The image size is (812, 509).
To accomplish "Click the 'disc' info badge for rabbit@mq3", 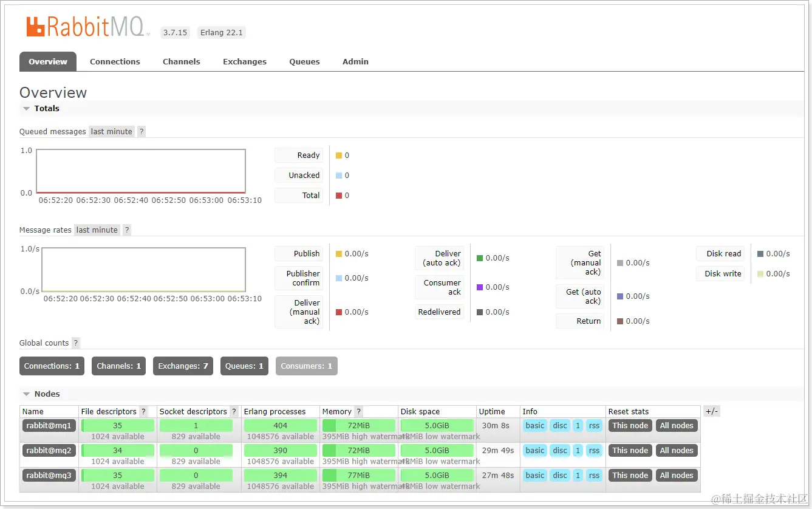I will point(560,475).
